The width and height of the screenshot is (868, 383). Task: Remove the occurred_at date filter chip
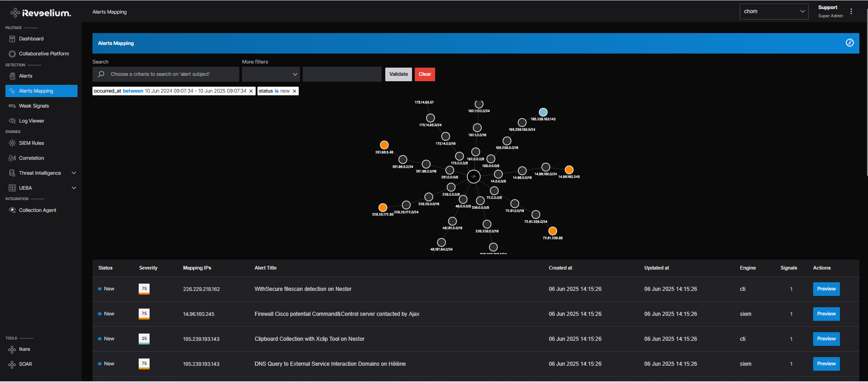coord(251,91)
